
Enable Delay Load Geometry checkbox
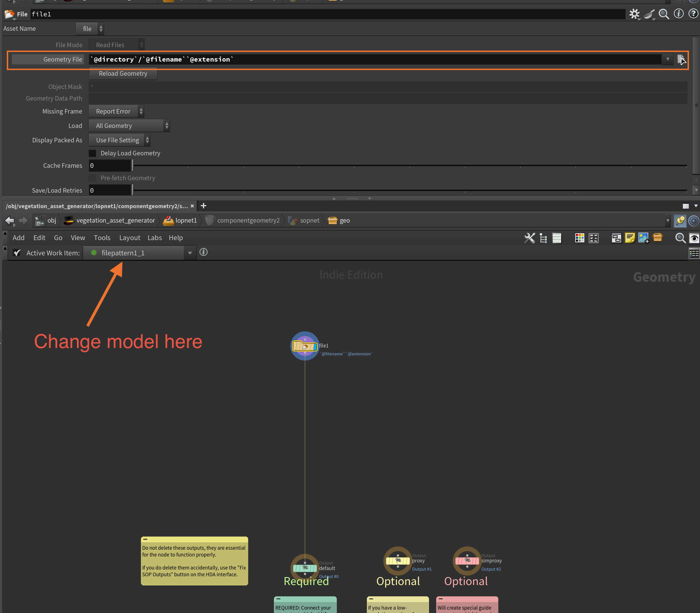92,153
